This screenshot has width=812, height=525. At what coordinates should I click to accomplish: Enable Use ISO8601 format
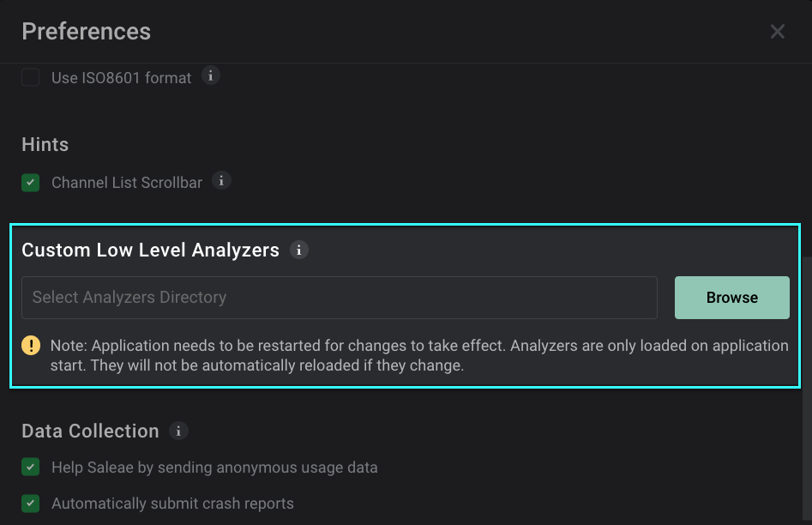click(30, 76)
